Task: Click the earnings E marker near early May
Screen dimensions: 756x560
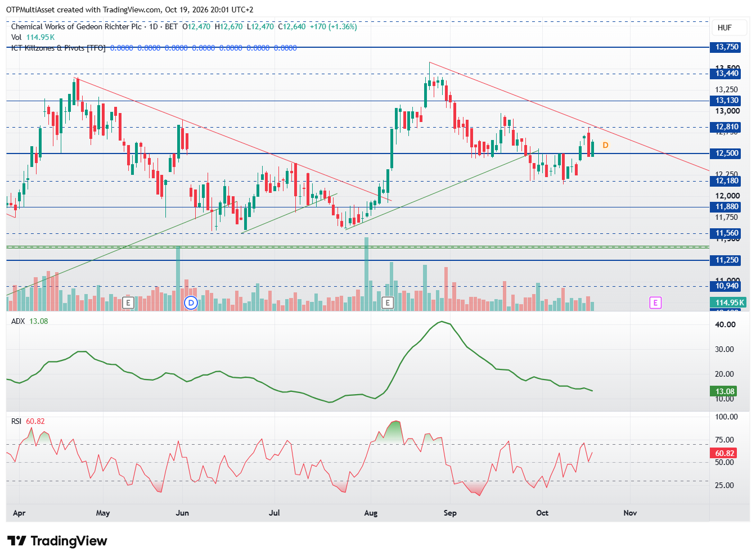Action: [128, 303]
